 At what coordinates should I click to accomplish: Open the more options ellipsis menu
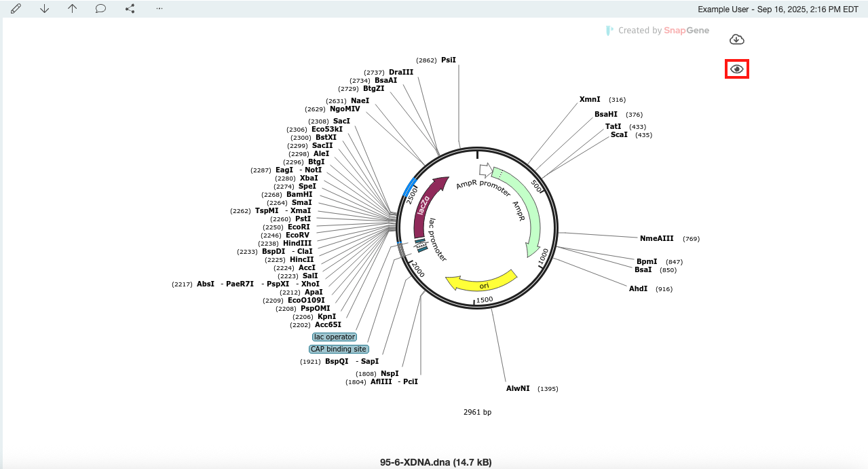(159, 9)
